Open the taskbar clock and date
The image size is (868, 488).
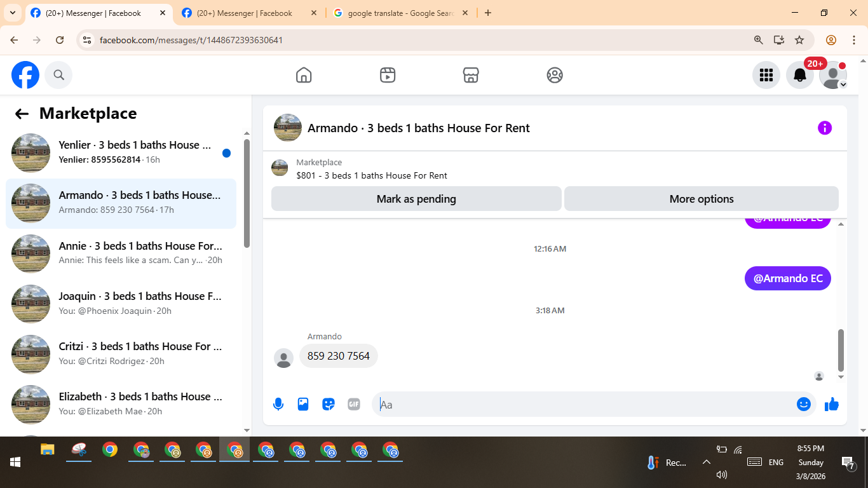(810, 462)
